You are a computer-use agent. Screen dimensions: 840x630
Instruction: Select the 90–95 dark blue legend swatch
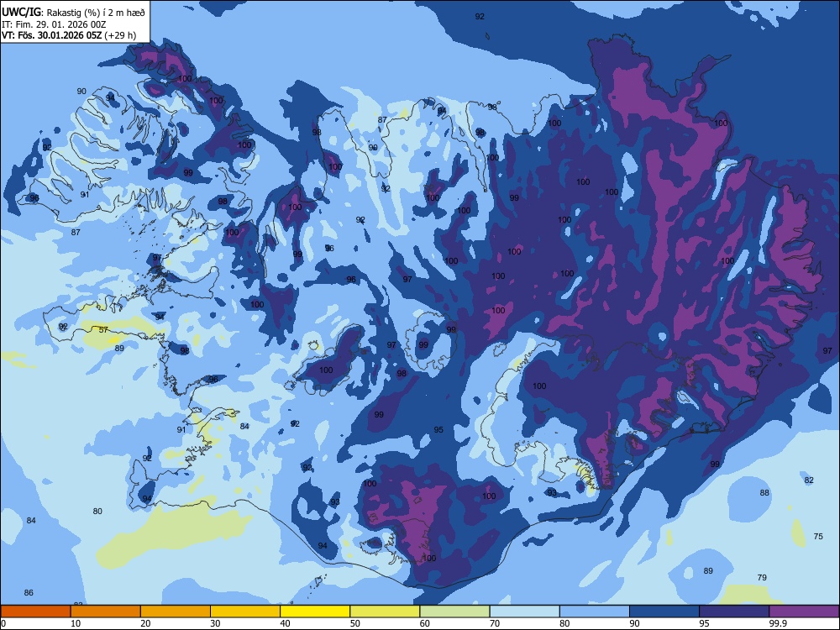[x=664, y=612]
